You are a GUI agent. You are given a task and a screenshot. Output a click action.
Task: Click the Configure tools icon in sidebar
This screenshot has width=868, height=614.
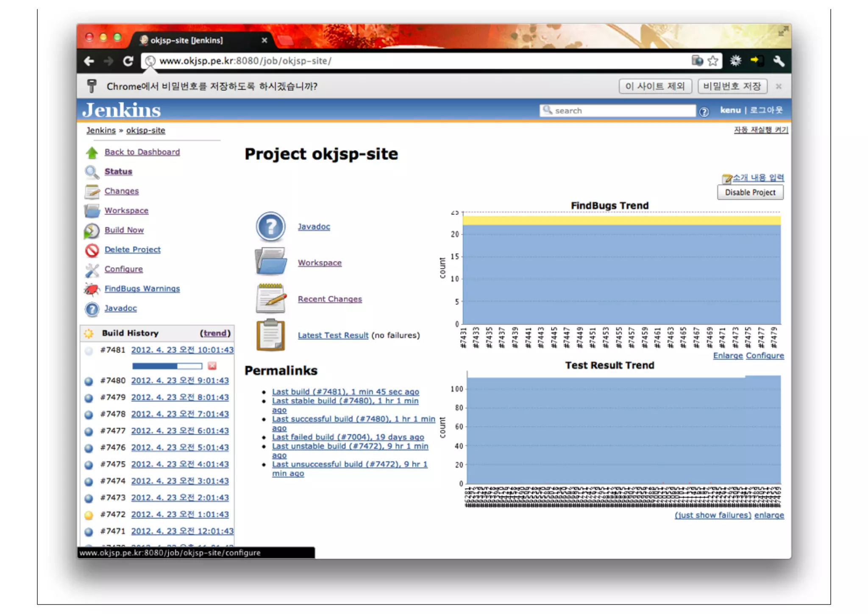[92, 270]
